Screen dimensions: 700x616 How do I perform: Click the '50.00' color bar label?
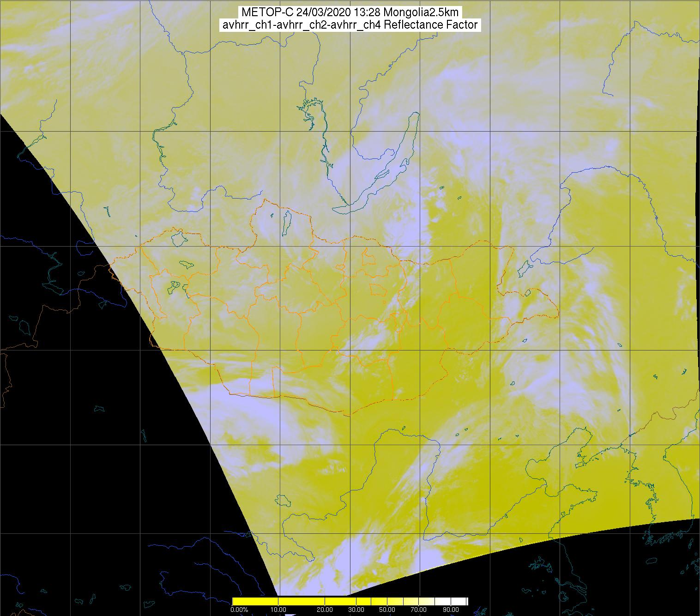point(387,610)
